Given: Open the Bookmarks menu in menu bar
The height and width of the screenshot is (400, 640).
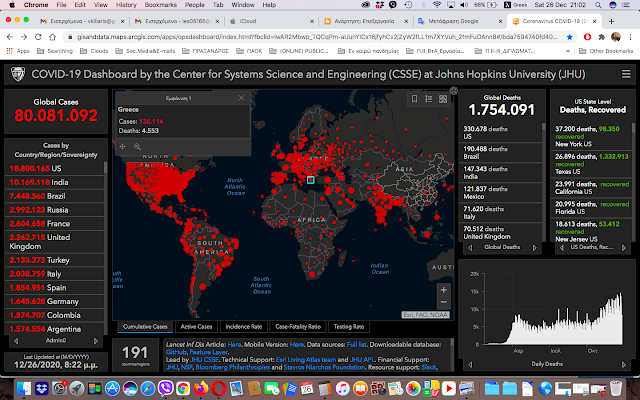Looking at the screenshot, I should click(x=160, y=5).
